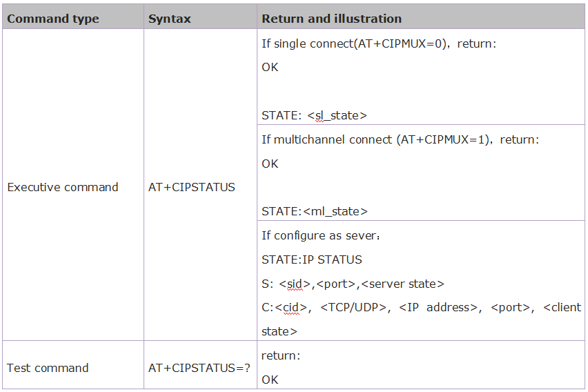Click OK under the multichannel connect line
Viewport: 588px width, 392px height.
[270, 164]
